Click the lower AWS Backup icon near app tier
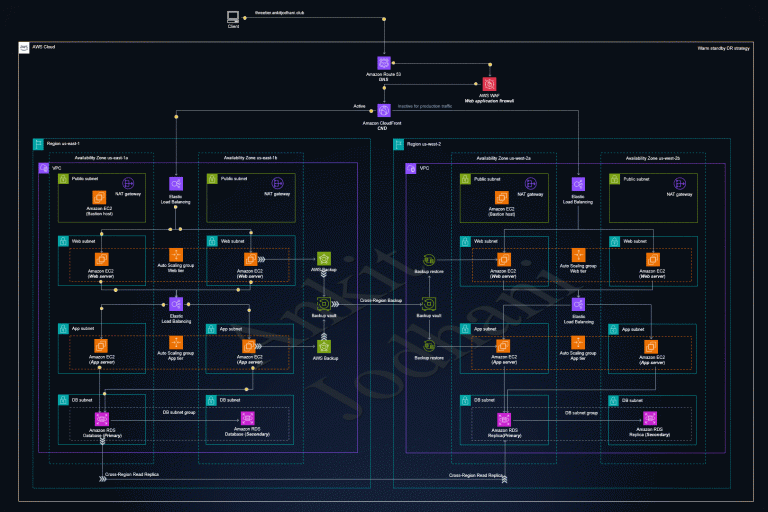Image resolution: width=768 pixels, height=512 pixels. (x=324, y=347)
